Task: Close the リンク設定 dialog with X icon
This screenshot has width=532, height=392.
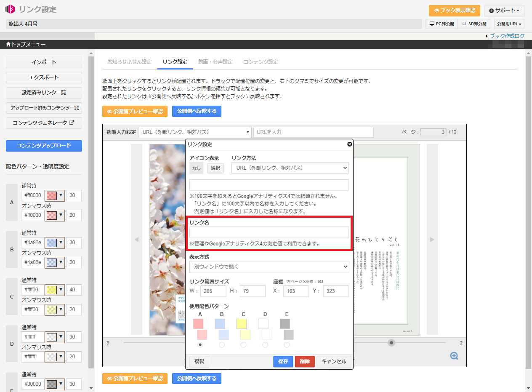Action: tap(349, 144)
